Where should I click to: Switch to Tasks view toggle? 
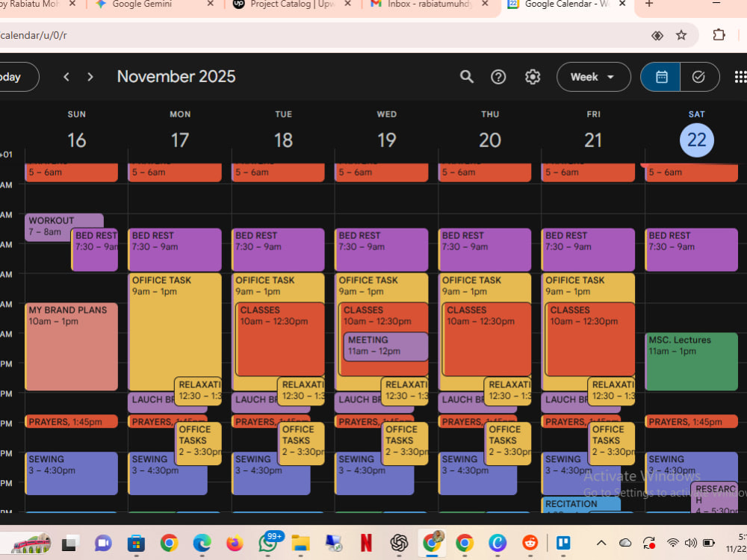699,77
